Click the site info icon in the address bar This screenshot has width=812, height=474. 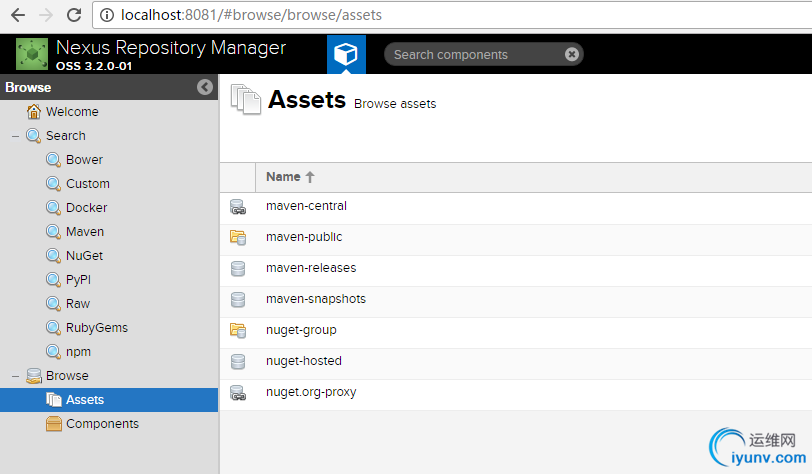pos(107,15)
